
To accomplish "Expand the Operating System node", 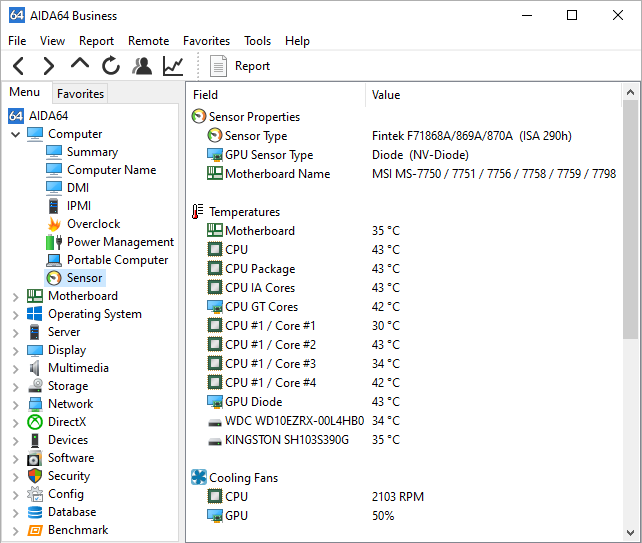I will (x=16, y=314).
